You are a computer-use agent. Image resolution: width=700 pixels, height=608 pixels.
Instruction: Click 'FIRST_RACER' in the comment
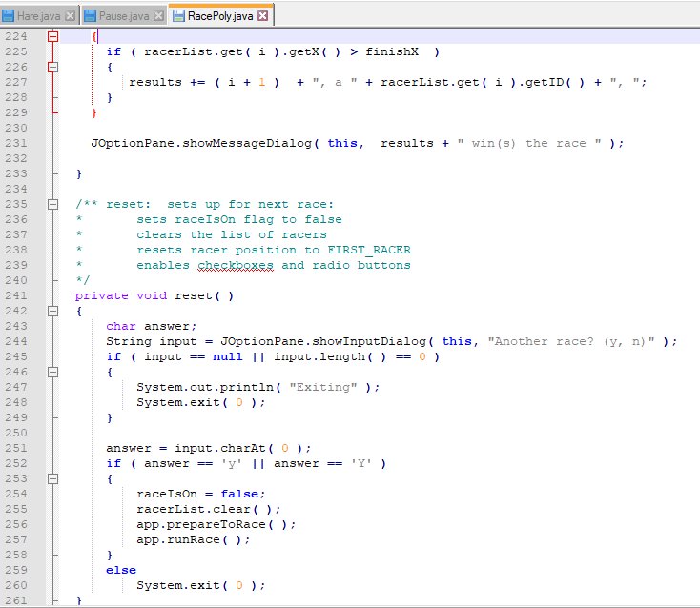coord(369,250)
